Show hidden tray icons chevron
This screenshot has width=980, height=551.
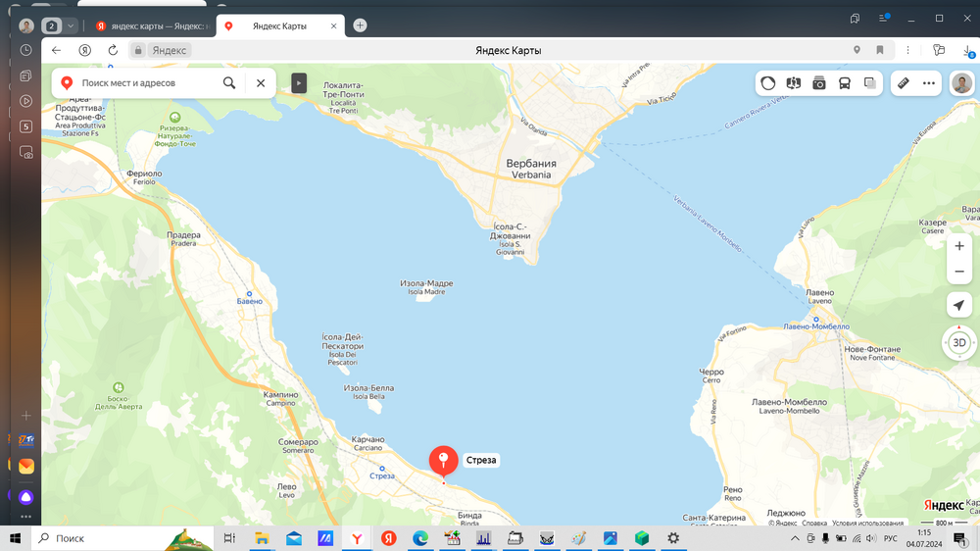coord(795,538)
